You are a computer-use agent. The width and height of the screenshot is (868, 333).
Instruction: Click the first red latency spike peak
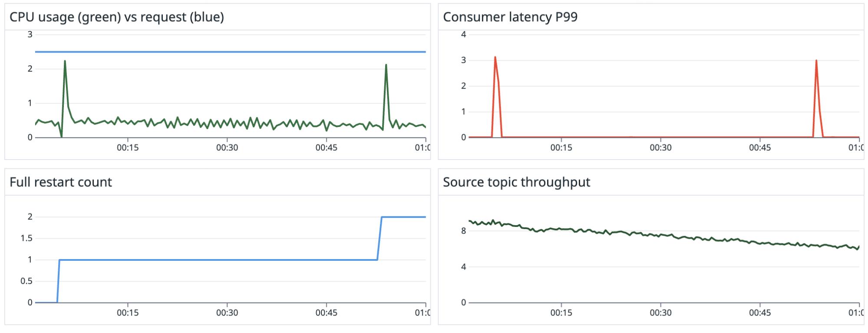click(495, 57)
